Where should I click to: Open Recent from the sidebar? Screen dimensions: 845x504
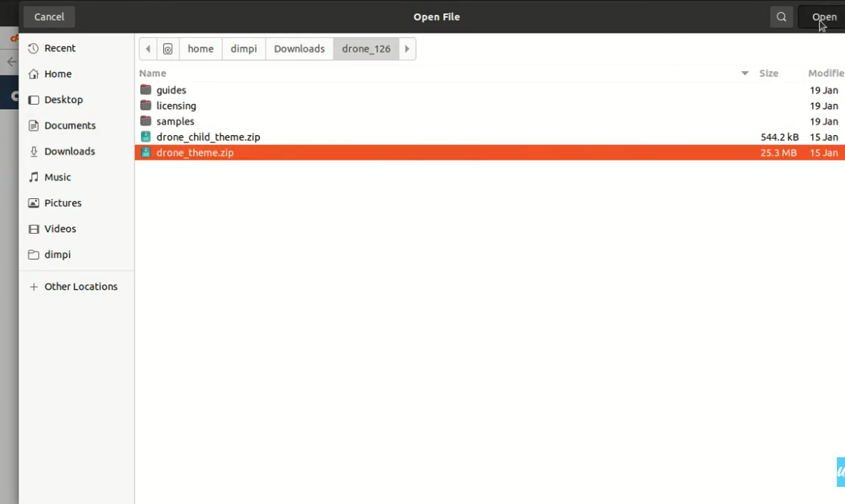click(x=59, y=48)
